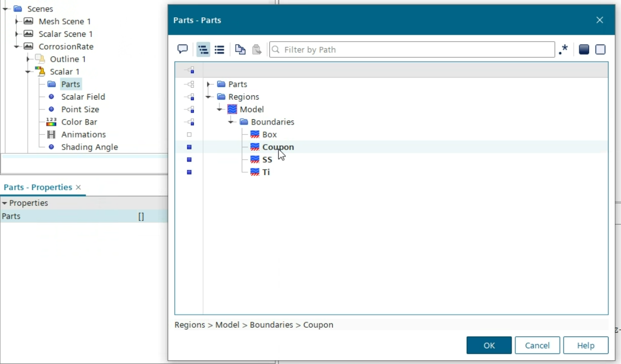Image resolution: width=621 pixels, height=364 pixels.
Task: Expand Mesh Scene 1 node
Action: tap(17, 21)
